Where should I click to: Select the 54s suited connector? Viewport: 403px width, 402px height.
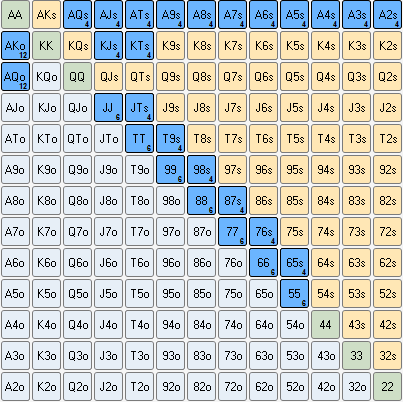tap(326, 294)
